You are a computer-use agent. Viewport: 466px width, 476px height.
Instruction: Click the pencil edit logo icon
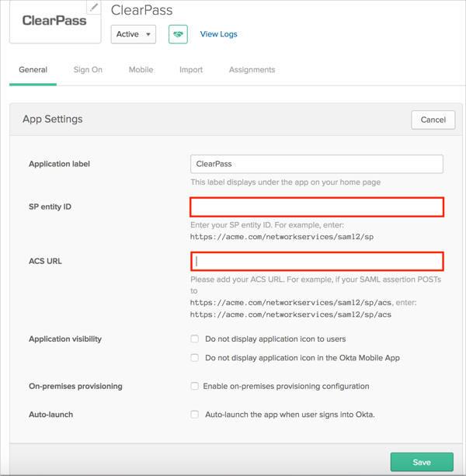[94, 8]
